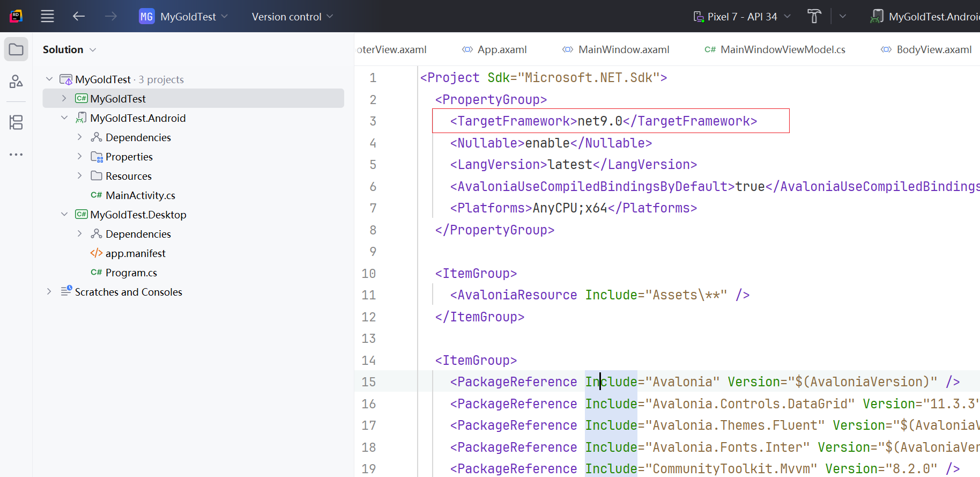Collapse the MyGoldTest.Android project node

click(x=64, y=118)
